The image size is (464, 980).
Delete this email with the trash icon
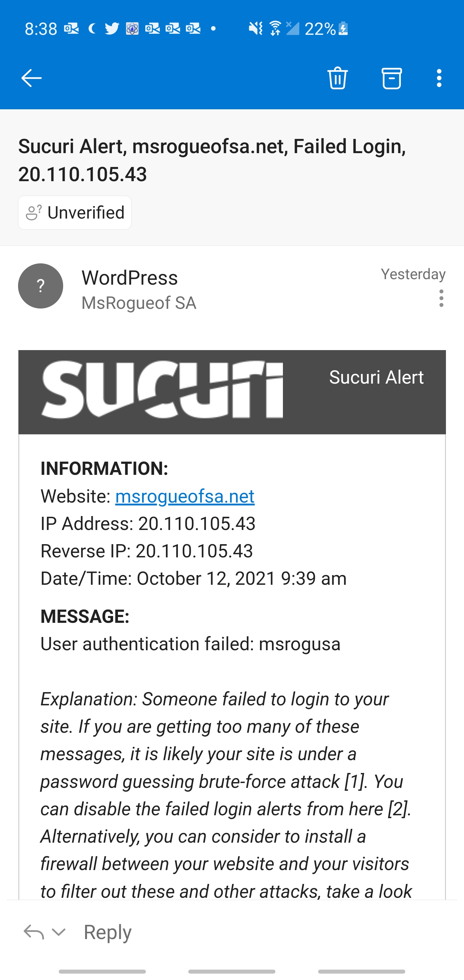tap(337, 78)
